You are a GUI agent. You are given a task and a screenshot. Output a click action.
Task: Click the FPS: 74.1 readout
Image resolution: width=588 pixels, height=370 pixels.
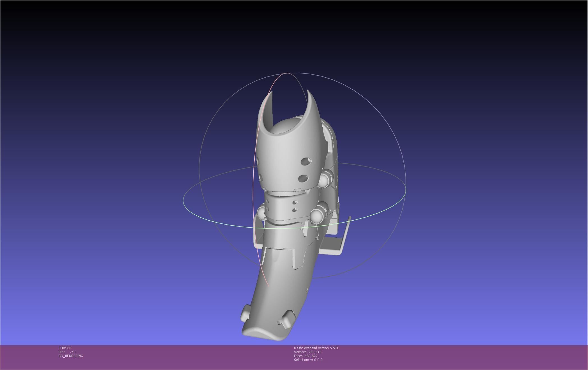pyautogui.click(x=68, y=352)
